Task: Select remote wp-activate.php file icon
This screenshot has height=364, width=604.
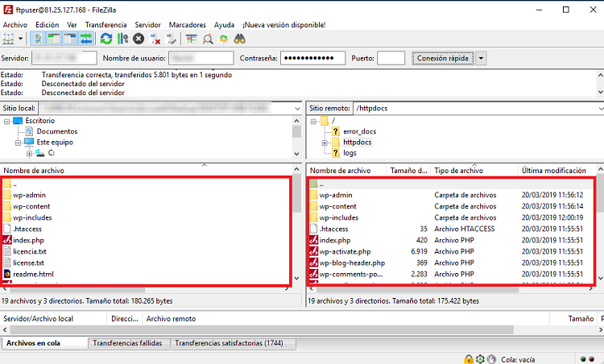Action: pyautogui.click(x=313, y=251)
